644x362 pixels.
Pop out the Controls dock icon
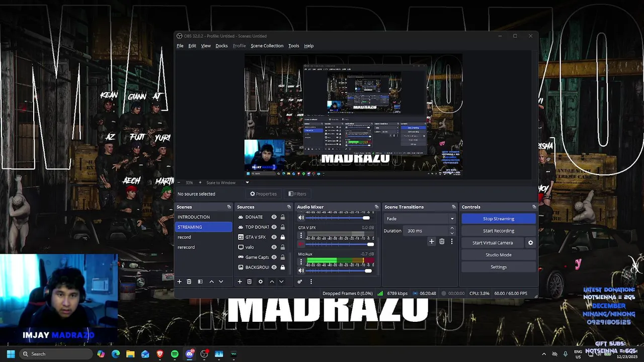[534, 207]
